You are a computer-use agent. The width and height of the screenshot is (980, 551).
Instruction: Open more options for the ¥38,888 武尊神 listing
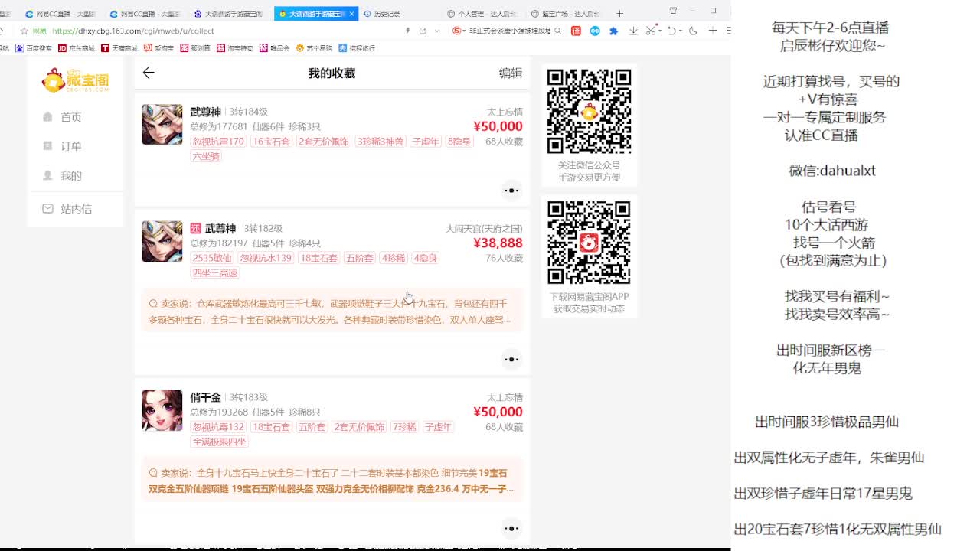511,359
